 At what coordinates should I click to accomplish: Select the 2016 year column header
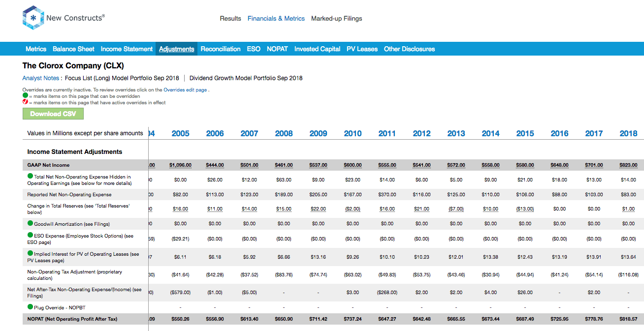click(559, 133)
